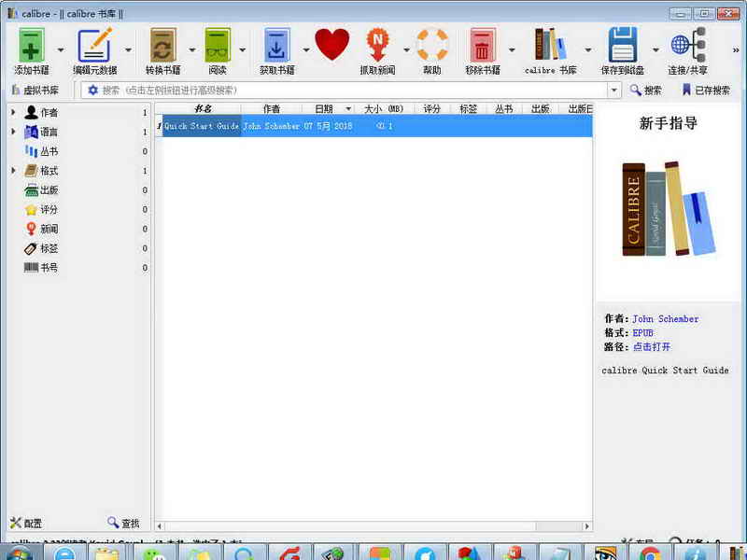Click the 虚拟书库 virtual library button
Viewport: 747px width, 560px height.
point(35,90)
